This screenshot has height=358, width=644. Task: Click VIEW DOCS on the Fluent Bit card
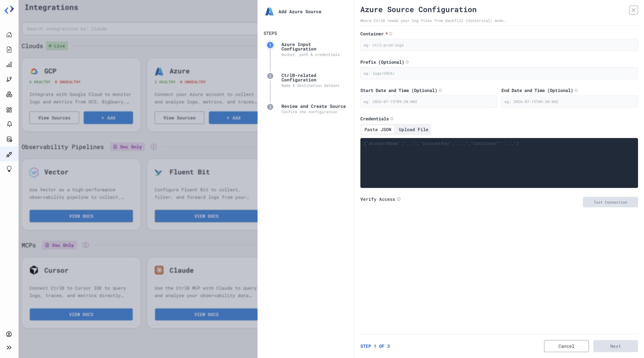point(206,216)
